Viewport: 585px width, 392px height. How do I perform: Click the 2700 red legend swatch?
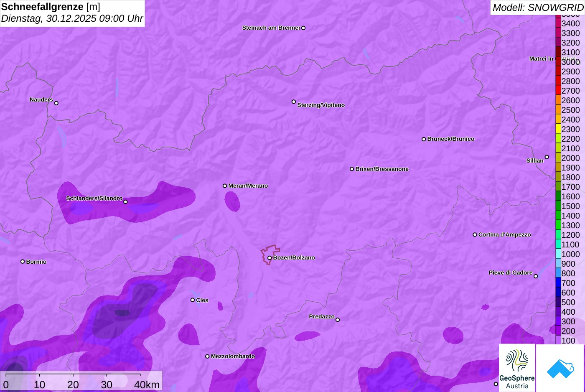558,90
